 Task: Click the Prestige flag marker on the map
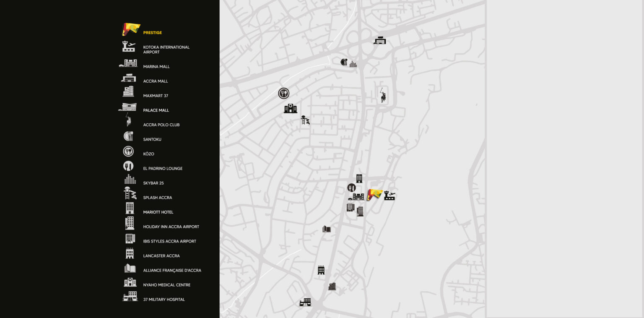tap(374, 193)
